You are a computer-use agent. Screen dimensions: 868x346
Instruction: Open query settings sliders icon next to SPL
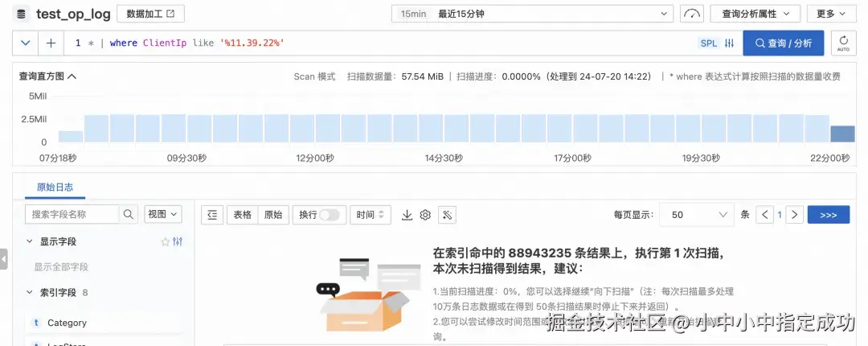coord(730,43)
